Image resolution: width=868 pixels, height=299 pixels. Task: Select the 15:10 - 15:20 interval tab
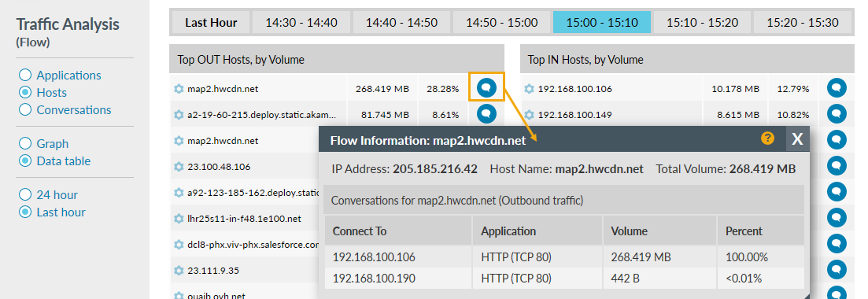(702, 23)
